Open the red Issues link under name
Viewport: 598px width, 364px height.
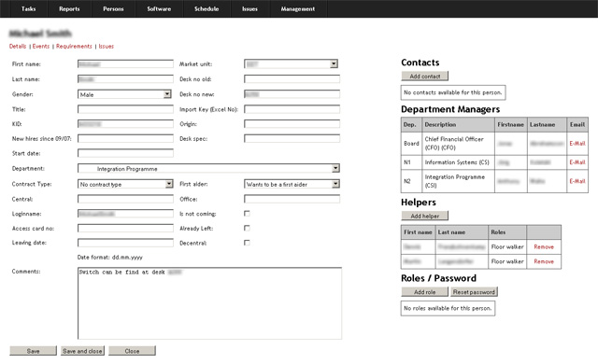(106, 46)
